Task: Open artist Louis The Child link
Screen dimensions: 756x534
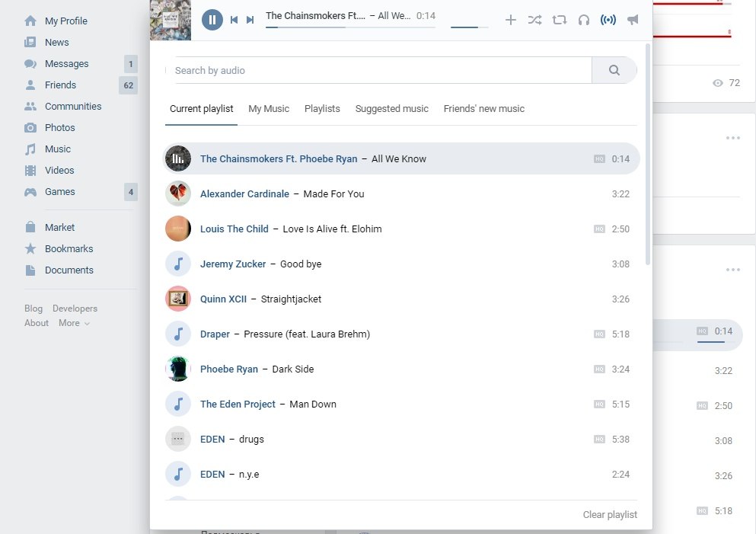Action: (234, 229)
